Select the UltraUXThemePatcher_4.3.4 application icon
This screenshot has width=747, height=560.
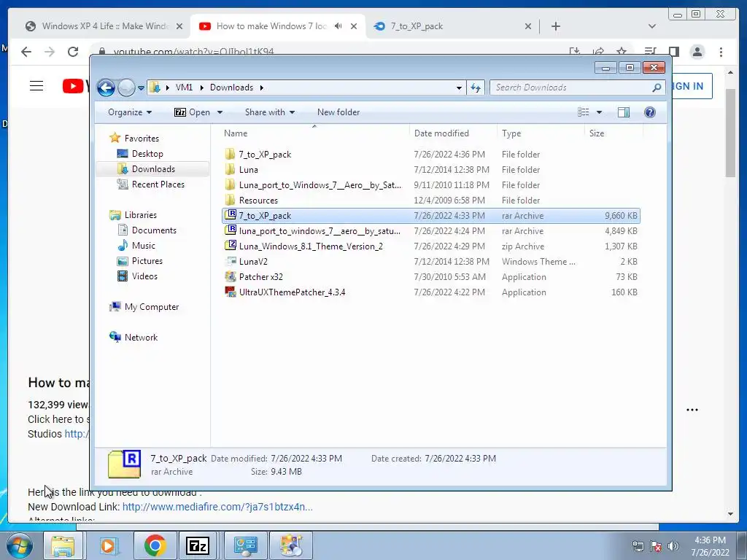point(231,292)
